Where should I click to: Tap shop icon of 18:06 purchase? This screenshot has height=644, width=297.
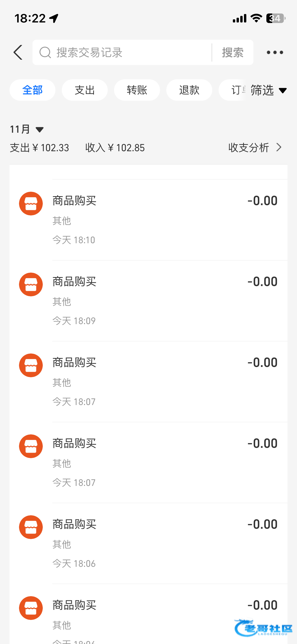coord(31,527)
